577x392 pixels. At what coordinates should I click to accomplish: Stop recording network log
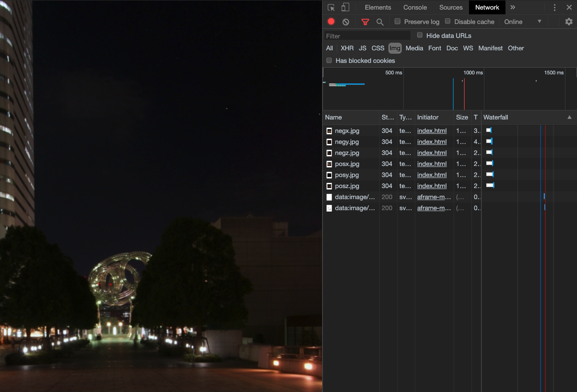(x=331, y=22)
